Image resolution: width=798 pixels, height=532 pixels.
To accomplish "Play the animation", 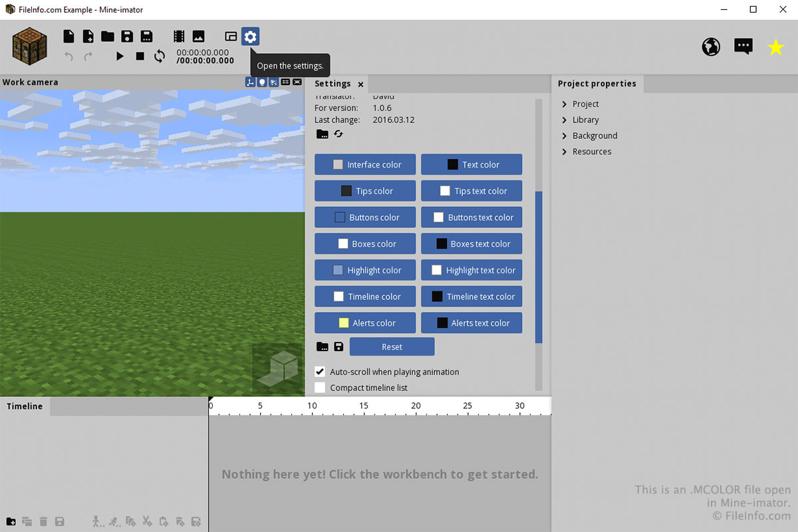I will (x=120, y=57).
